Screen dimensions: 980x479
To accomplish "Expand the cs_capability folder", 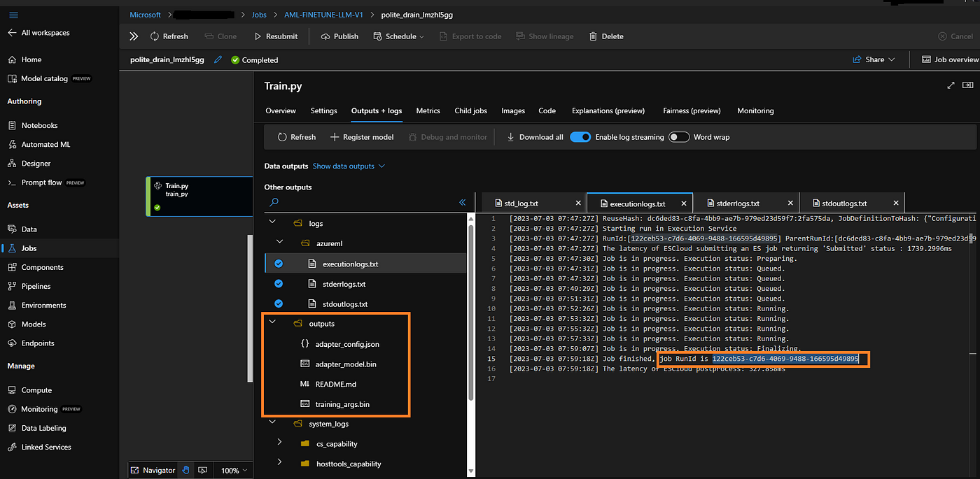I will coord(280,442).
